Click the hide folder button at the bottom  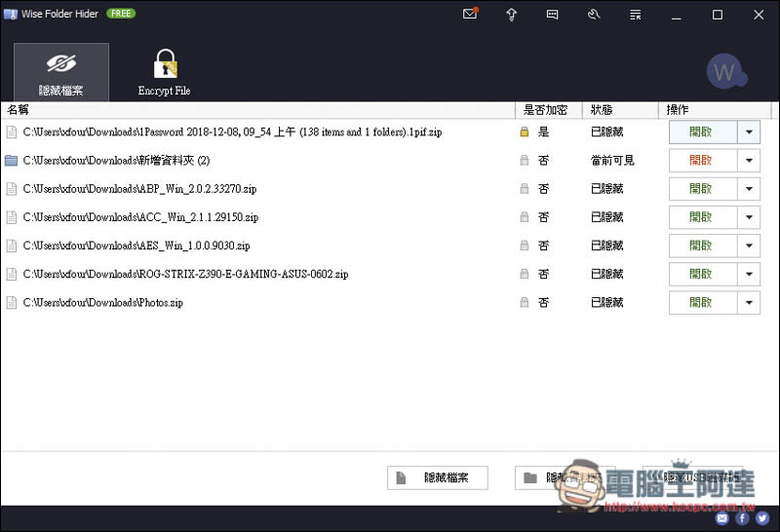coord(565,477)
